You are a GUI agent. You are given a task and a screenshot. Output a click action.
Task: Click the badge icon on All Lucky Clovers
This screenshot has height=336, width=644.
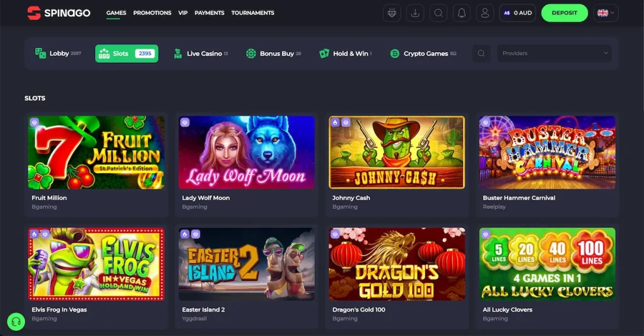click(486, 234)
